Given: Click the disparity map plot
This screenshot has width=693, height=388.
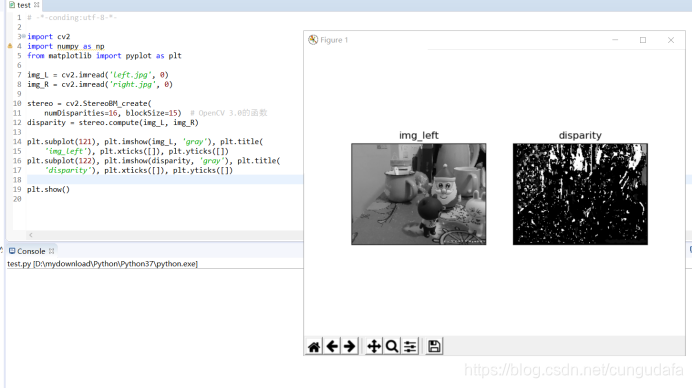Looking at the screenshot, I should tap(580, 194).
